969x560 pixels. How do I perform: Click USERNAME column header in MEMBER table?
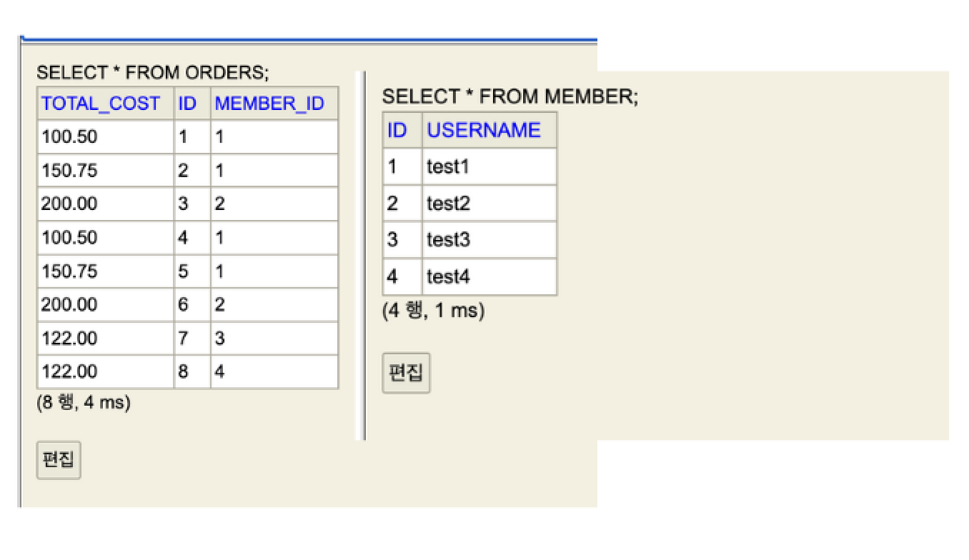click(484, 130)
